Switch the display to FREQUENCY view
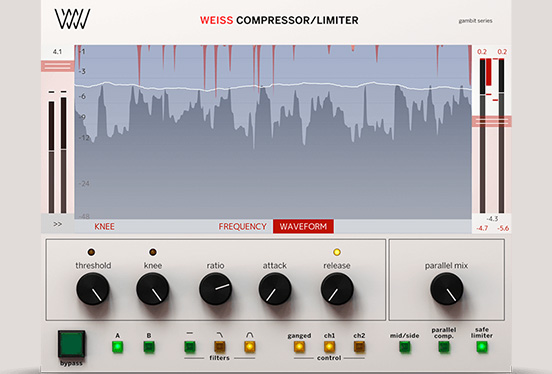Screen dimensions: 552x374 (x=243, y=226)
